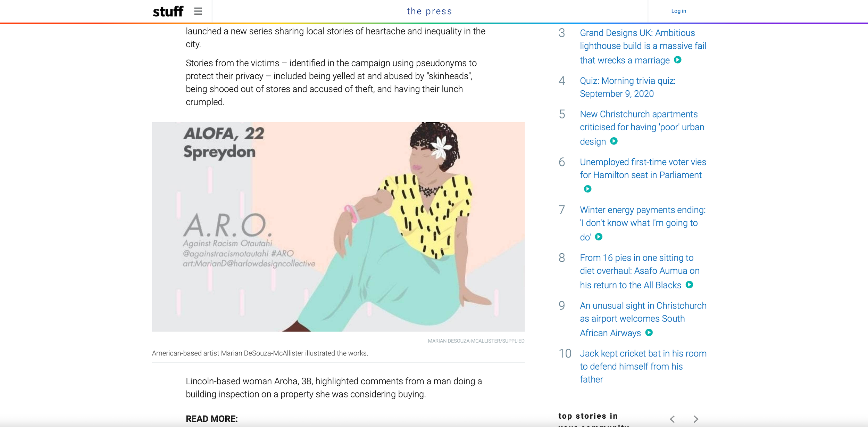
Task: Advance to next top stories carousel item
Action: [695, 419]
